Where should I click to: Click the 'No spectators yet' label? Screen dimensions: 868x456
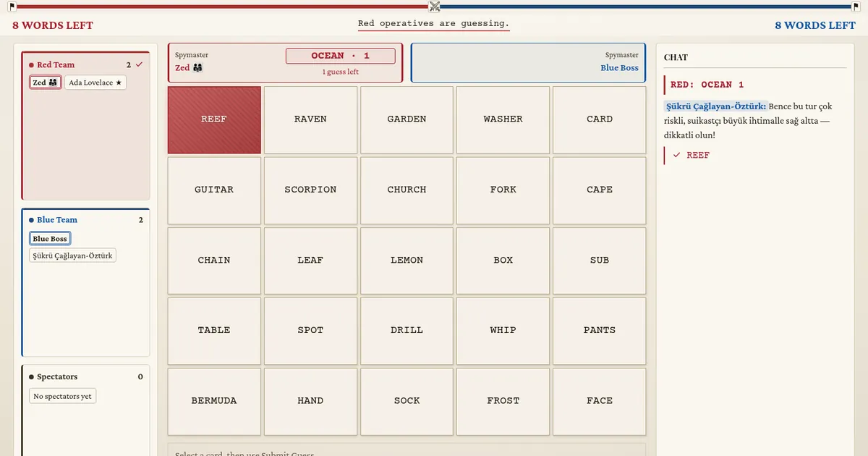click(63, 396)
